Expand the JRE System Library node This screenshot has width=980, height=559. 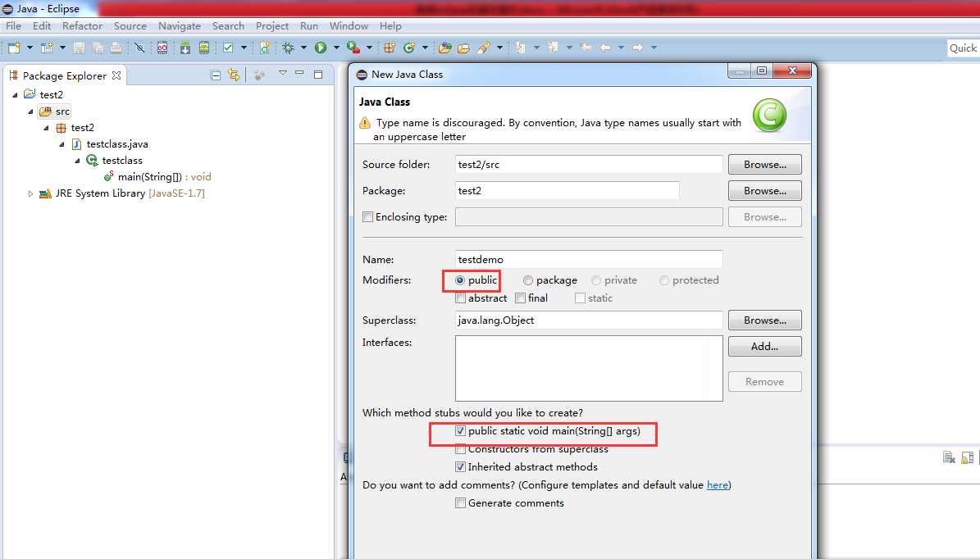point(30,193)
